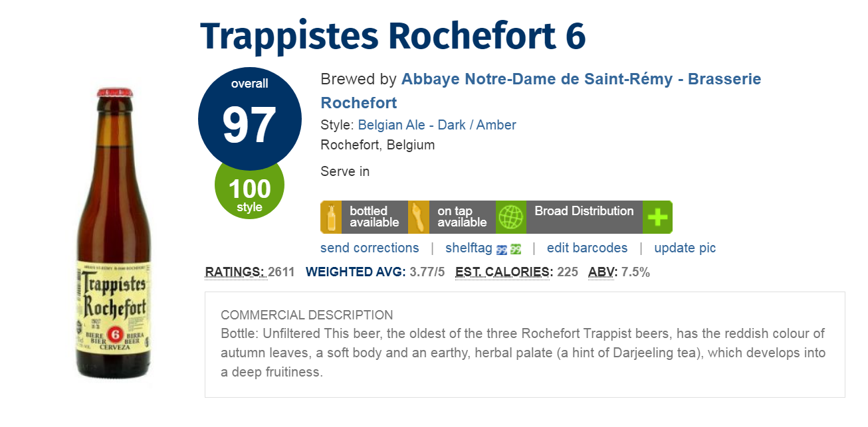Viewport: 868px width, 427px height.
Task: Click the tap handle icon
Action: pos(418,217)
